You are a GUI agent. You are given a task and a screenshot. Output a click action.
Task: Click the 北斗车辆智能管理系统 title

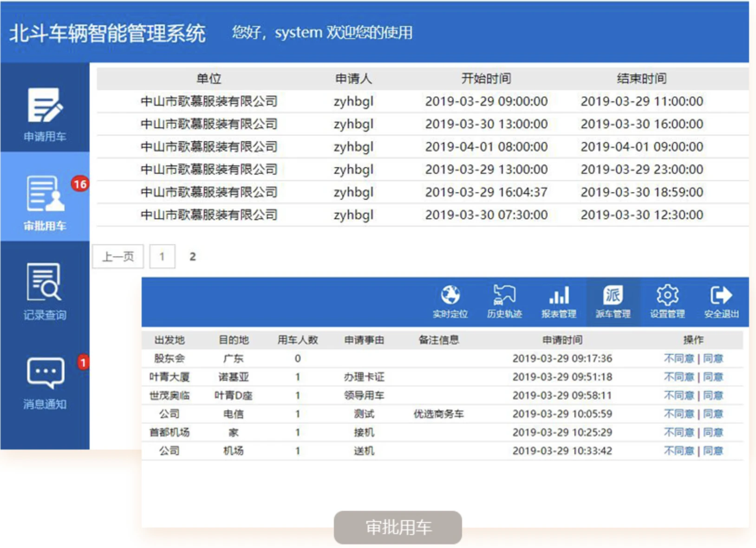[107, 33]
